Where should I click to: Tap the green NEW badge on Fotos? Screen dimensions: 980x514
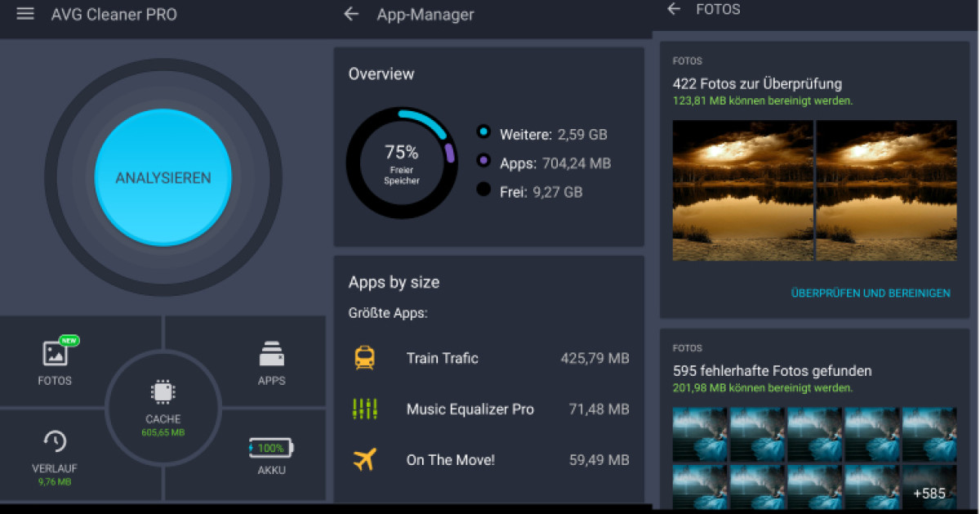coord(69,341)
